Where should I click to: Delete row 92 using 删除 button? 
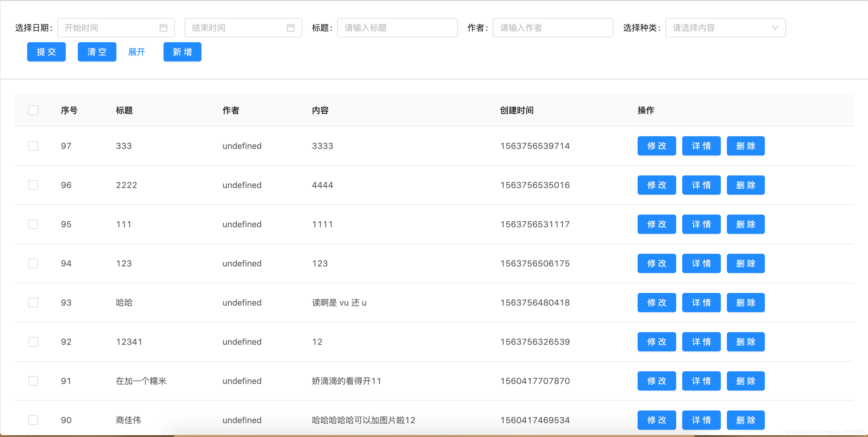(x=745, y=342)
